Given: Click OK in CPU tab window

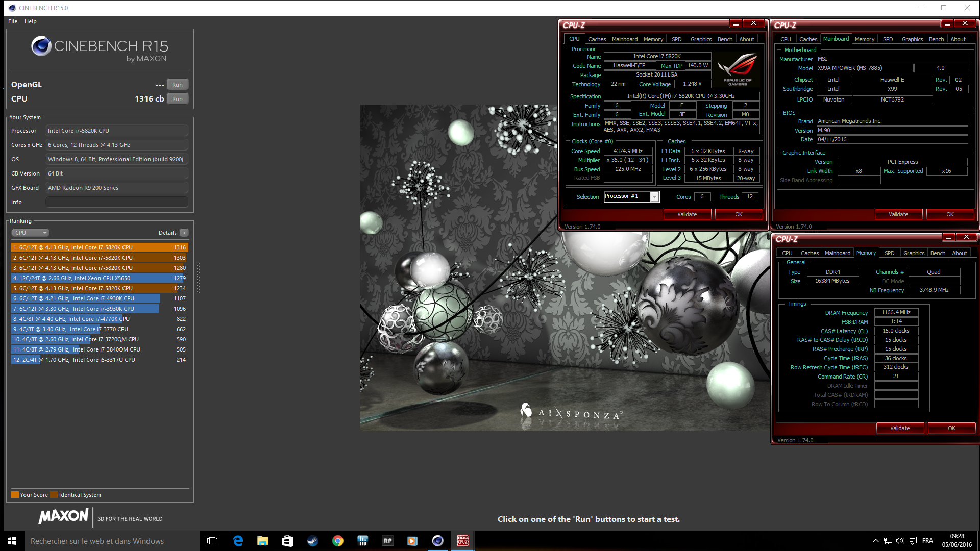Looking at the screenshot, I should [739, 214].
